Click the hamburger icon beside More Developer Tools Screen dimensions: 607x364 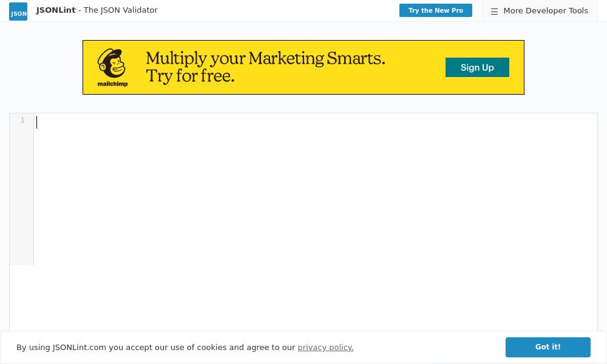494,11
